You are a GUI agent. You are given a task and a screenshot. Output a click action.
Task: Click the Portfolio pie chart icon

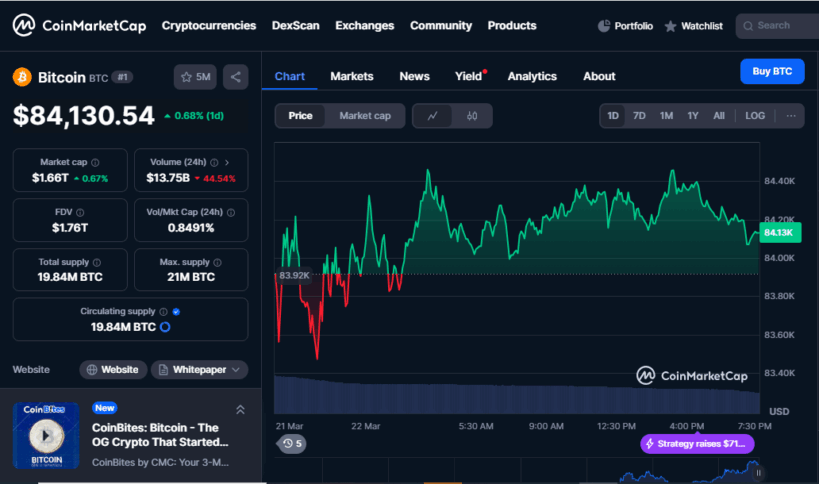[x=604, y=26]
